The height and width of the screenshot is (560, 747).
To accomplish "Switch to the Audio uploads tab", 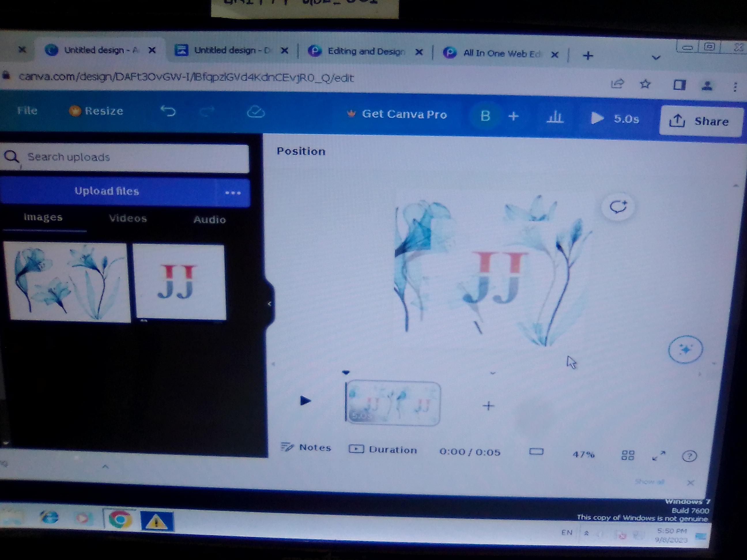I will [210, 220].
